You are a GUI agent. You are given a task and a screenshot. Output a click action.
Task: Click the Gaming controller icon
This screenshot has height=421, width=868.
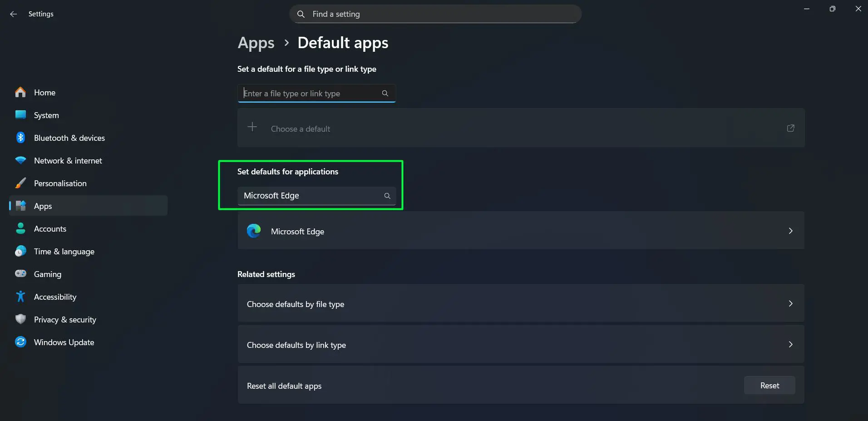coord(20,274)
